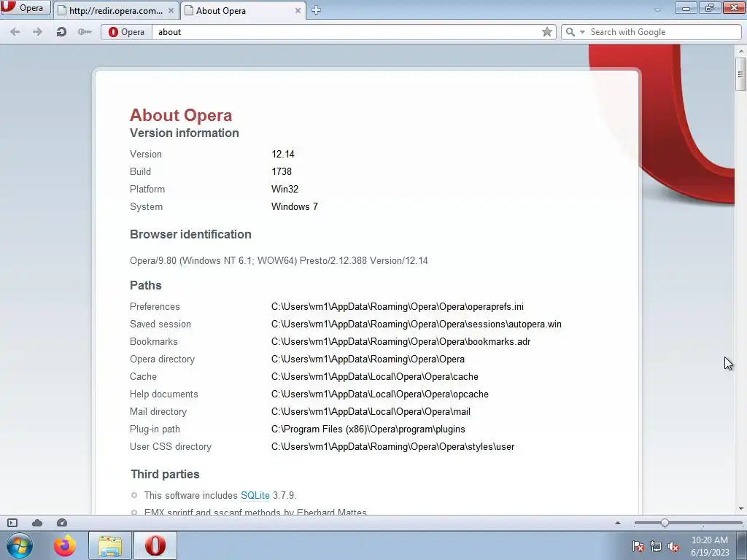Open the clock showing 10:20 AM
747x560 pixels.
(709, 545)
